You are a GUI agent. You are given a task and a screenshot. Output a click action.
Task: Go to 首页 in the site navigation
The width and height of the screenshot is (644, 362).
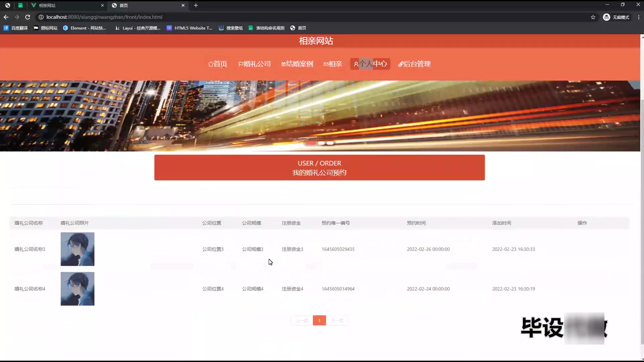point(217,64)
